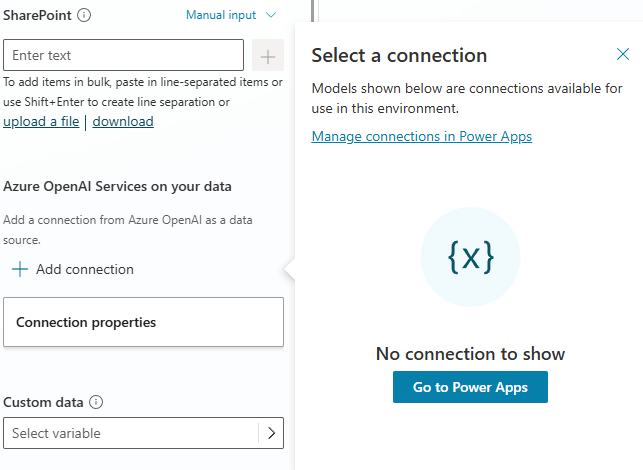This screenshot has height=470, width=643.
Task: Close the Select a connection panel
Action: (x=623, y=55)
